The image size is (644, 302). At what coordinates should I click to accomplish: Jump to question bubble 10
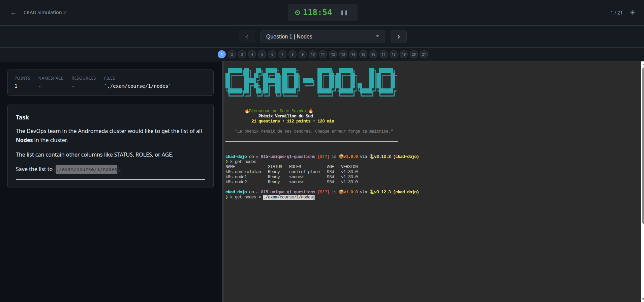point(313,54)
